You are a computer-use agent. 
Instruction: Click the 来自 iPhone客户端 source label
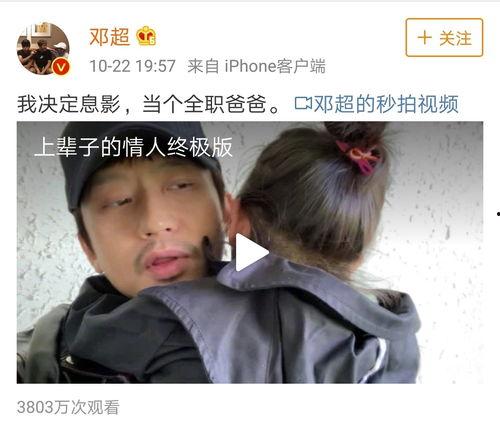(256, 66)
